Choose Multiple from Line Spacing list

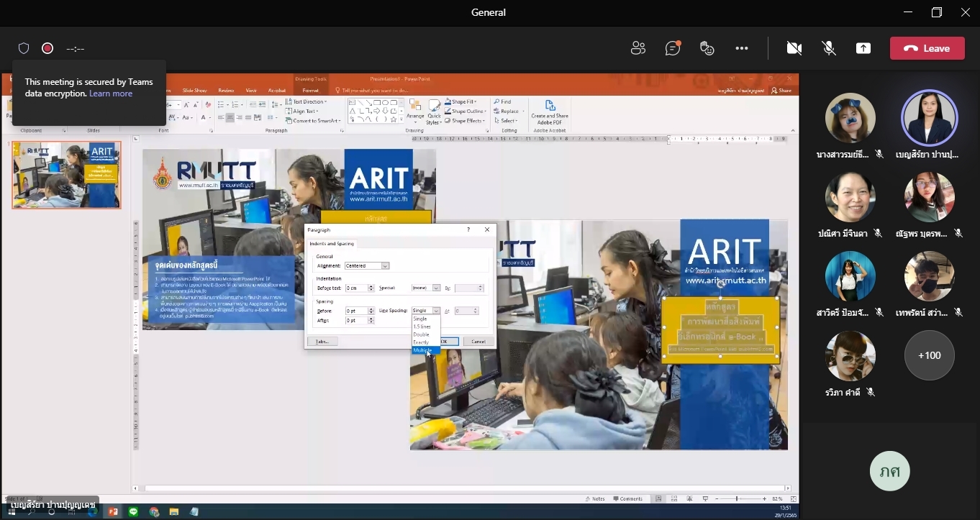tap(426, 350)
